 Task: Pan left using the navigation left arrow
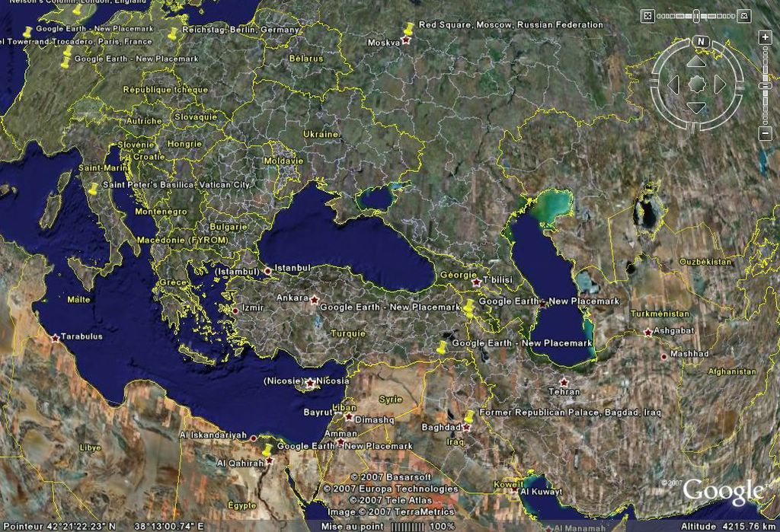point(673,84)
